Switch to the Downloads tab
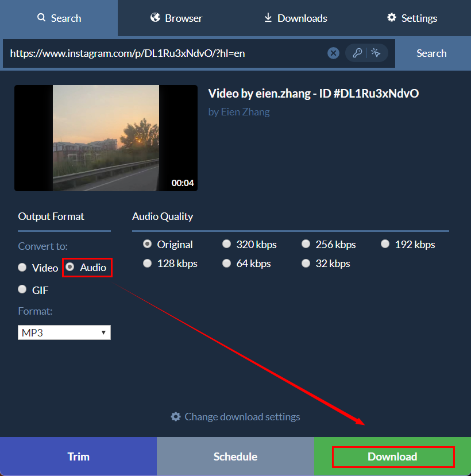This screenshot has height=476, width=471. (295, 18)
